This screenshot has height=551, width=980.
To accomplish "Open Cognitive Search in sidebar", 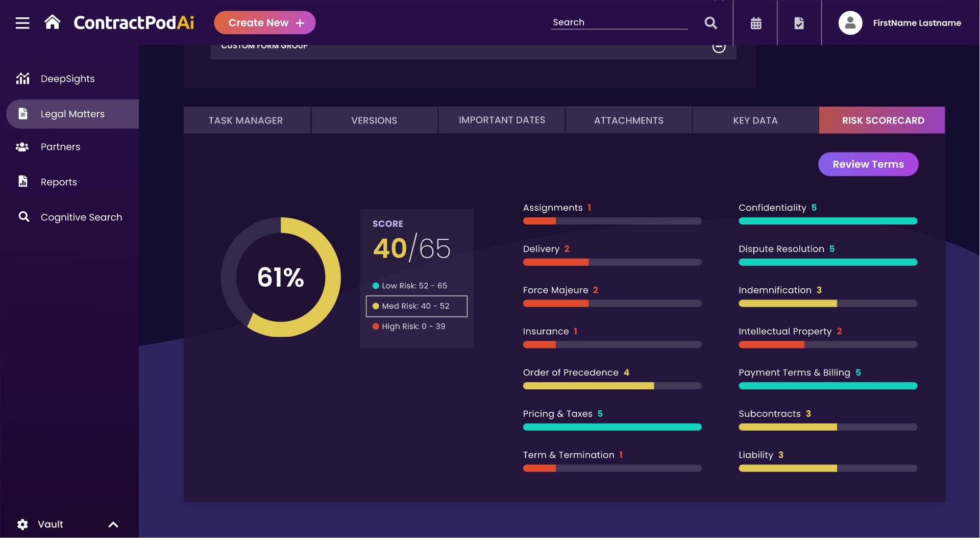I will click(x=81, y=217).
